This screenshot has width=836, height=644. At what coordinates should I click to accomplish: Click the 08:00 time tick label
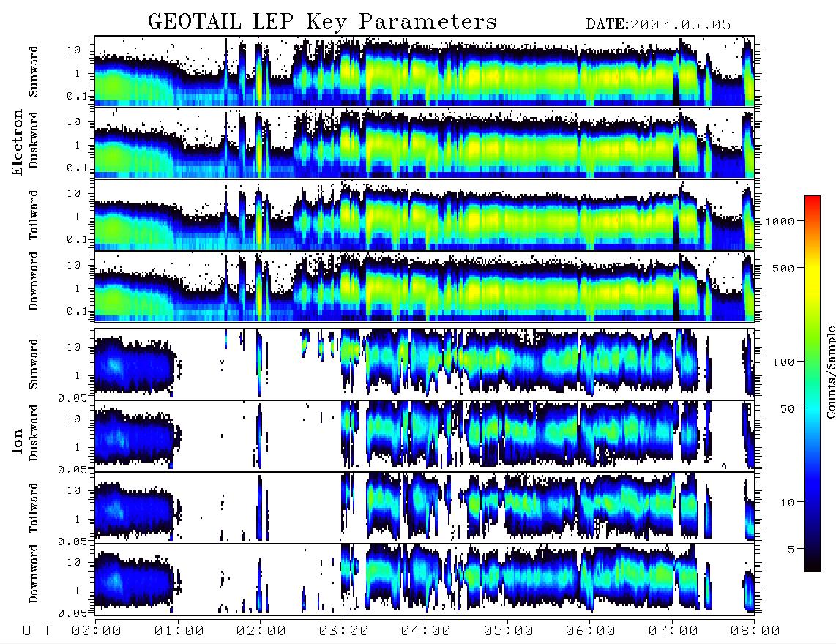pyautogui.click(x=755, y=632)
